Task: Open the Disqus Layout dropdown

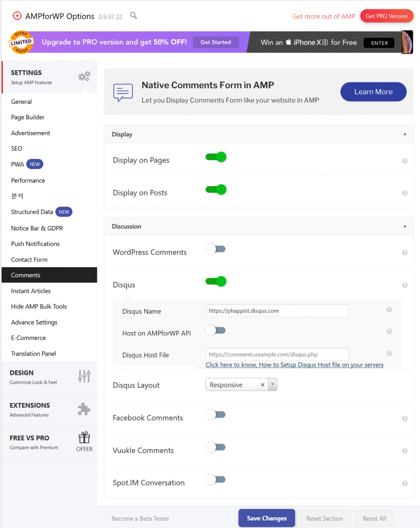Action: [x=272, y=384]
